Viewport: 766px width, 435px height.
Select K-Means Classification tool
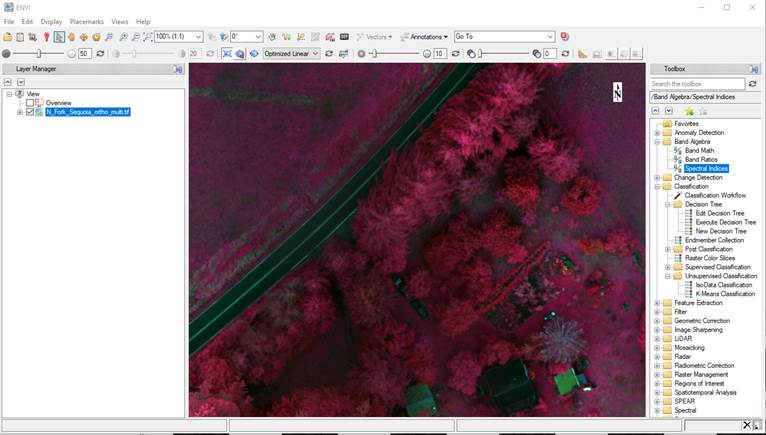click(725, 294)
